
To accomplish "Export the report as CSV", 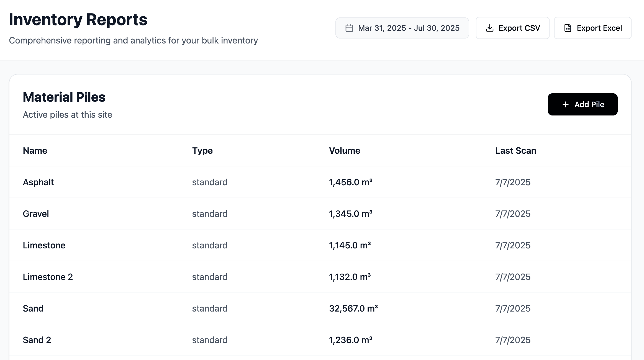I will click(x=512, y=28).
